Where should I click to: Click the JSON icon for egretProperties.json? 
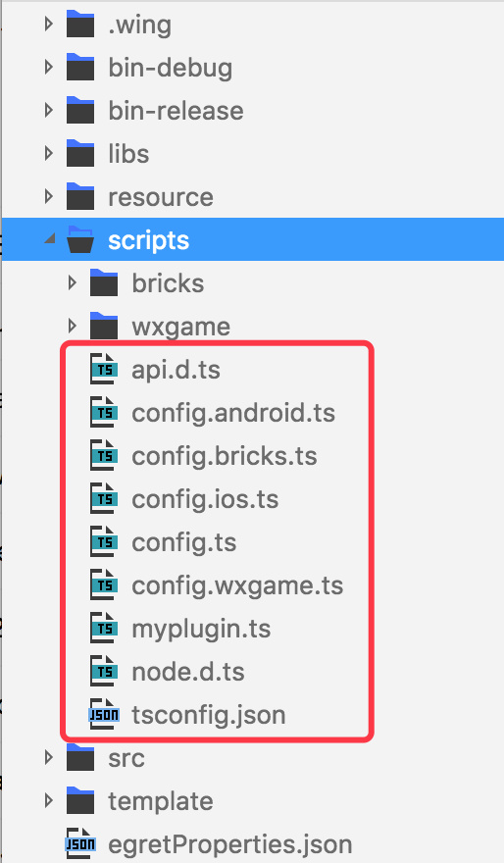point(80,843)
